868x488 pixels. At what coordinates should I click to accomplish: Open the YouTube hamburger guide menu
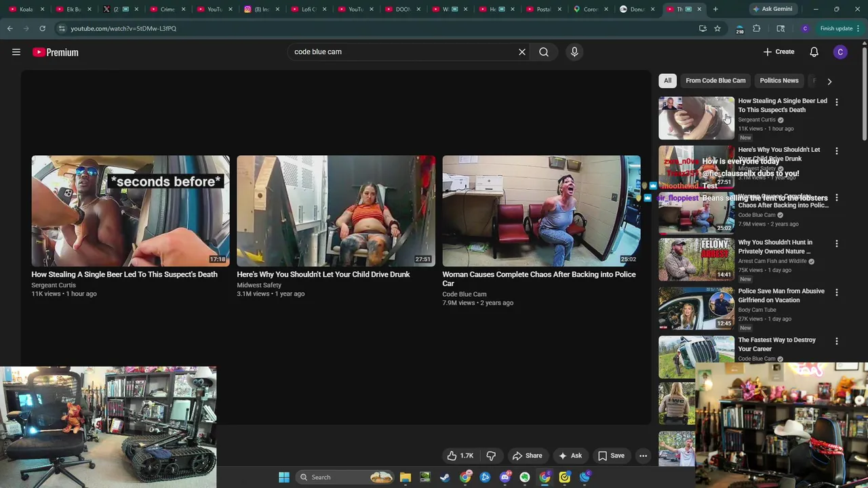16,52
